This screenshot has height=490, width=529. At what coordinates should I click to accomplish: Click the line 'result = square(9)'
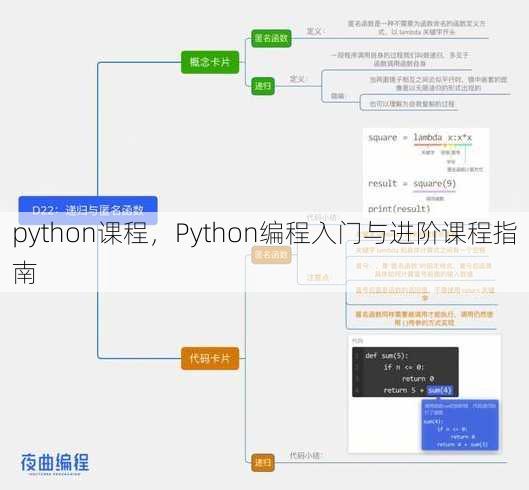[x=412, y=184]
